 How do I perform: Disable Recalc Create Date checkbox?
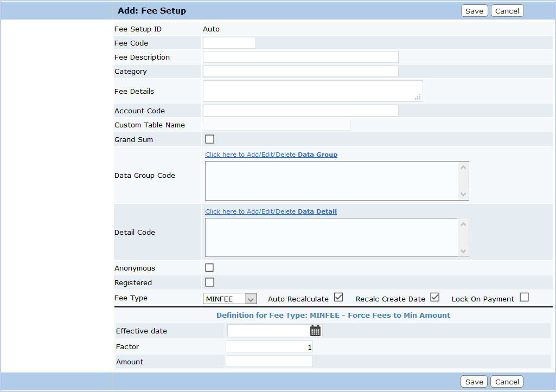coord(434,297)
